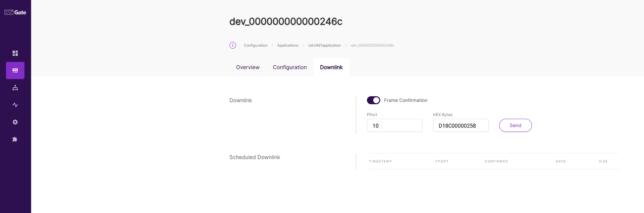Open the Settings gear in sidebar
The width and height of the screenshot is (644, 213).
pos(15,122)
